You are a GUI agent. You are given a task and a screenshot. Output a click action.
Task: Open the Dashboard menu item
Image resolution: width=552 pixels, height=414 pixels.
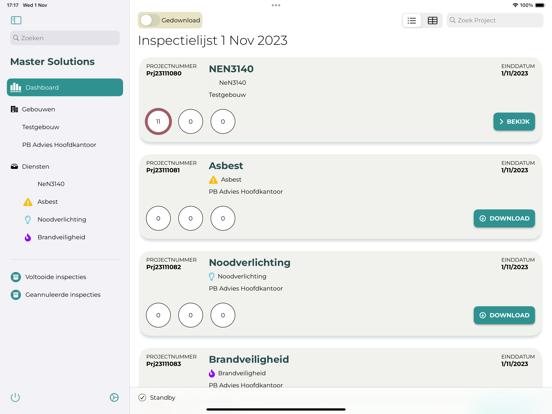(x=65, y=87)
